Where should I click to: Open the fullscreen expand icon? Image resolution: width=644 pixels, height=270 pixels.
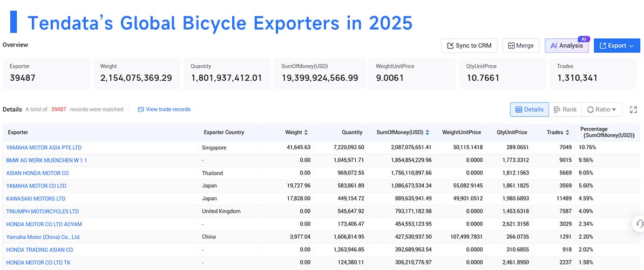[x=633, y=109]
